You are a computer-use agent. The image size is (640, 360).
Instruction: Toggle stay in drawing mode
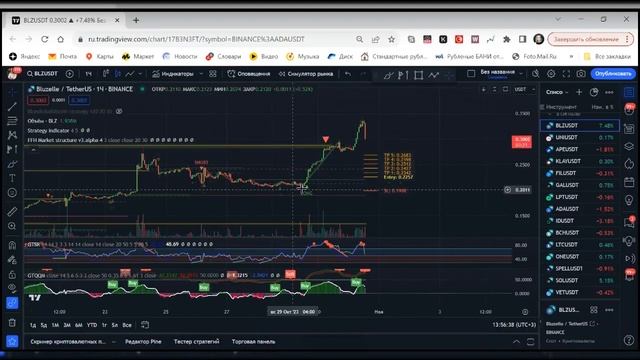12,260
